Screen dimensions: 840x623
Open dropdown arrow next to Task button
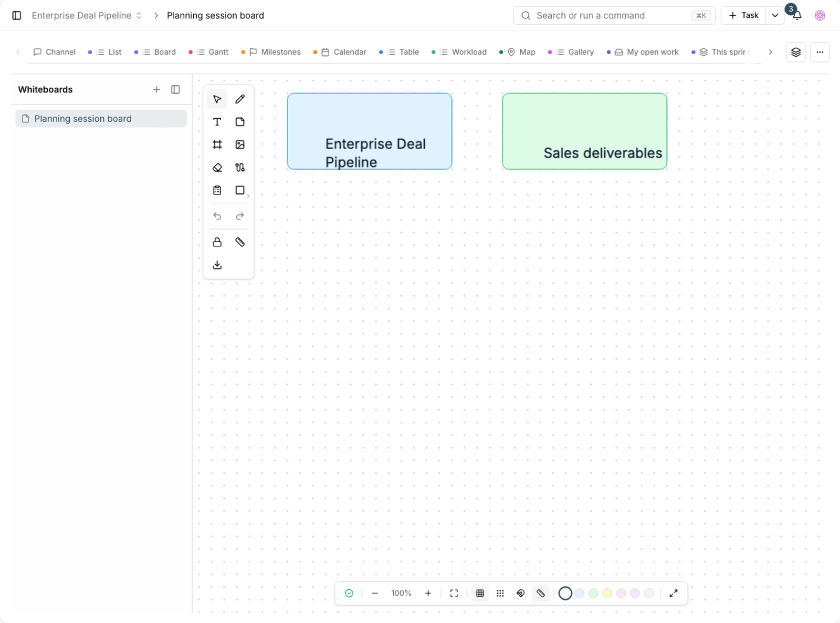click(775, 16)
